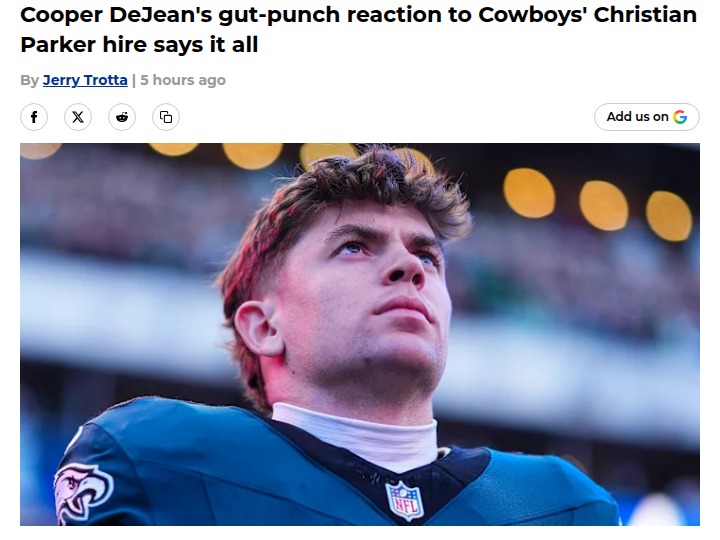Open author Jerry Trotta's profile link
The height and width of the screenshot is (540, 720).
[x=85, y=80]
